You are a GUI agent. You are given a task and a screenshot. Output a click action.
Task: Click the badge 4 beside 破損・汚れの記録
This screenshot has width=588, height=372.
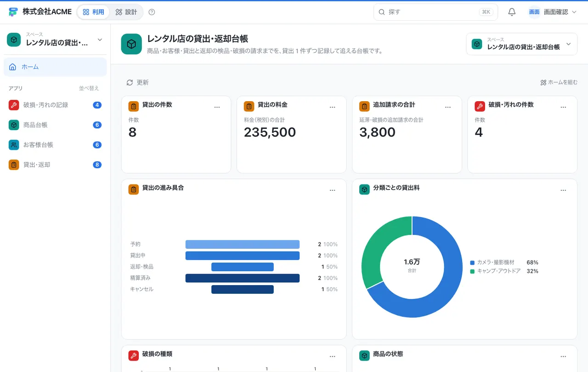tap(97, 105)
